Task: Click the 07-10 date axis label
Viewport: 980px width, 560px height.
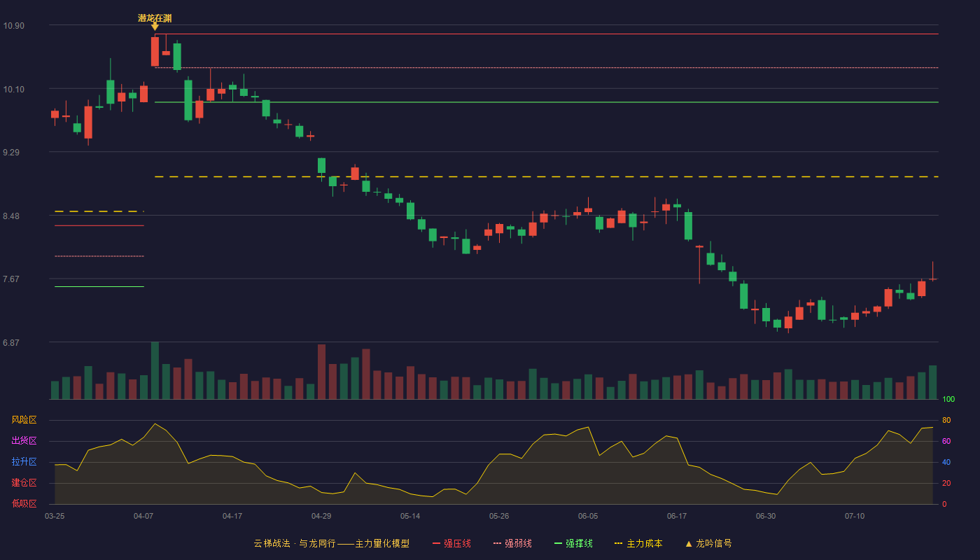Action: click(855, 516)
